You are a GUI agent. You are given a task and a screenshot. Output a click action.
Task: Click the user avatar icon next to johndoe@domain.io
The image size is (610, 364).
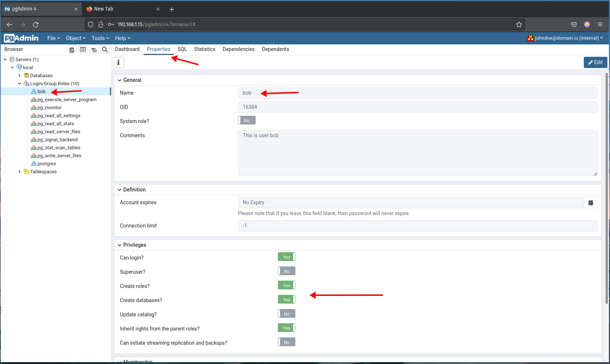531,38
